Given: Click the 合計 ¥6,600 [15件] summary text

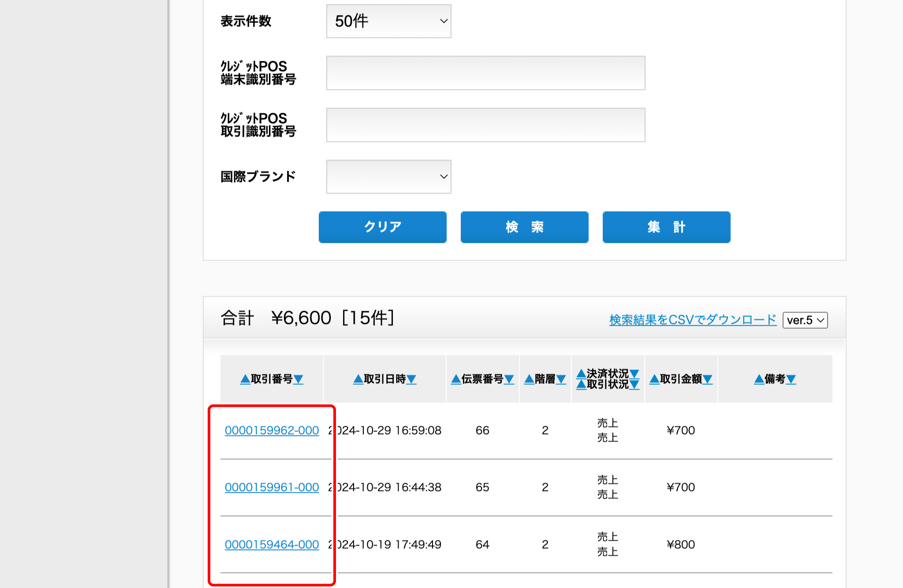Looking at the screenshot, I should (307, 318).
